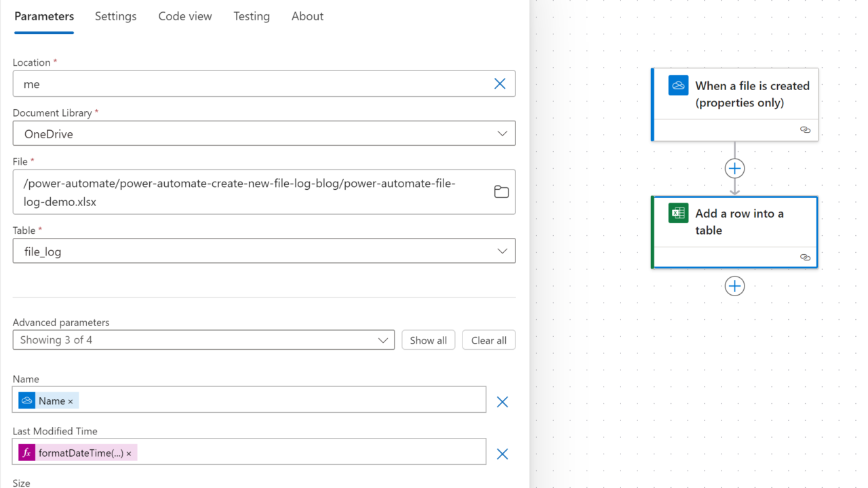Open the file picker folder icon
This screenshot has height=488, width=868.
click(501, 192)
